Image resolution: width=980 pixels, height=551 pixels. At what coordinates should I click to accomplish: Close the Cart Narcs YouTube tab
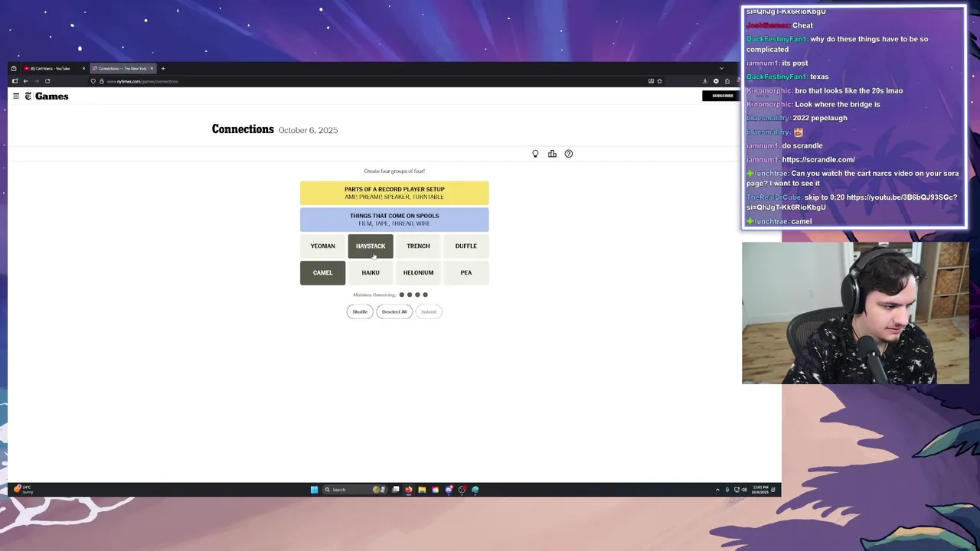click(83, 69)
